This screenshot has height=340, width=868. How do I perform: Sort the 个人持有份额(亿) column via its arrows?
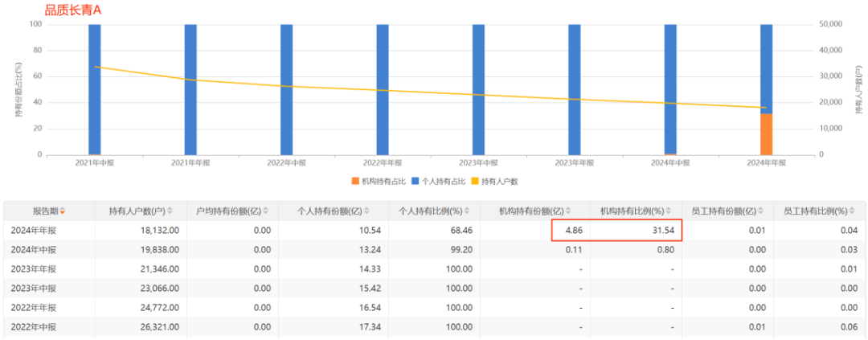coord(368,211)
